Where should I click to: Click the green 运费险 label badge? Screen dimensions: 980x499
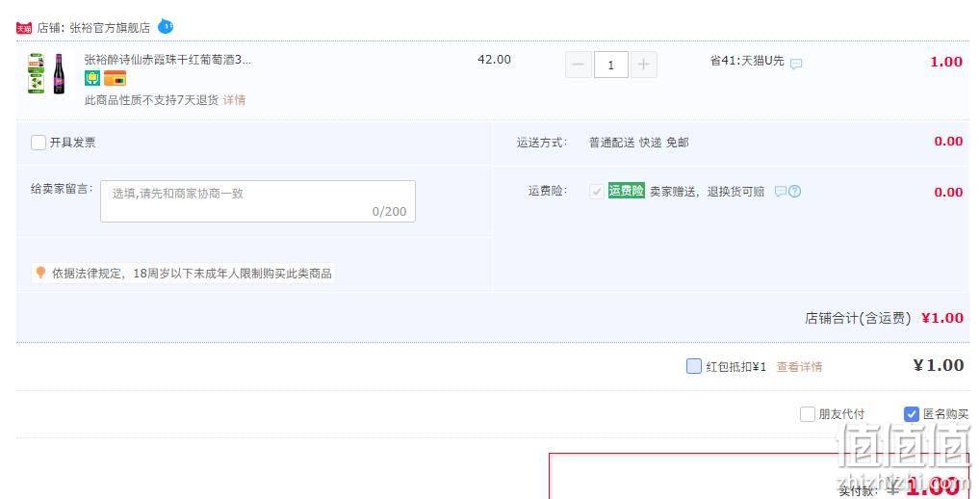627,191
